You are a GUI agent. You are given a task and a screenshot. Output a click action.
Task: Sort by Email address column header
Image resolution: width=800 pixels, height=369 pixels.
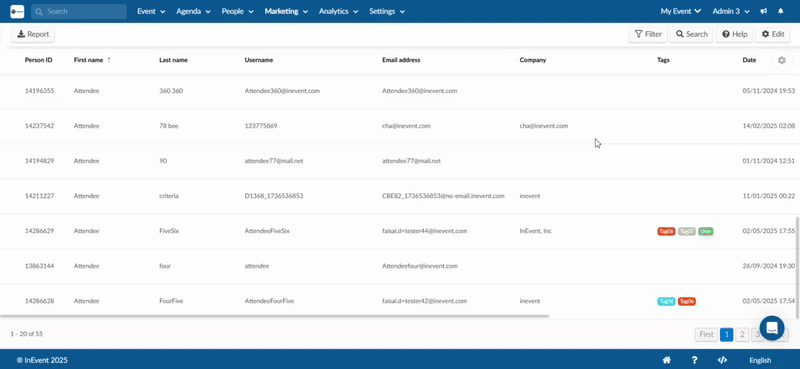coord(401,60)
